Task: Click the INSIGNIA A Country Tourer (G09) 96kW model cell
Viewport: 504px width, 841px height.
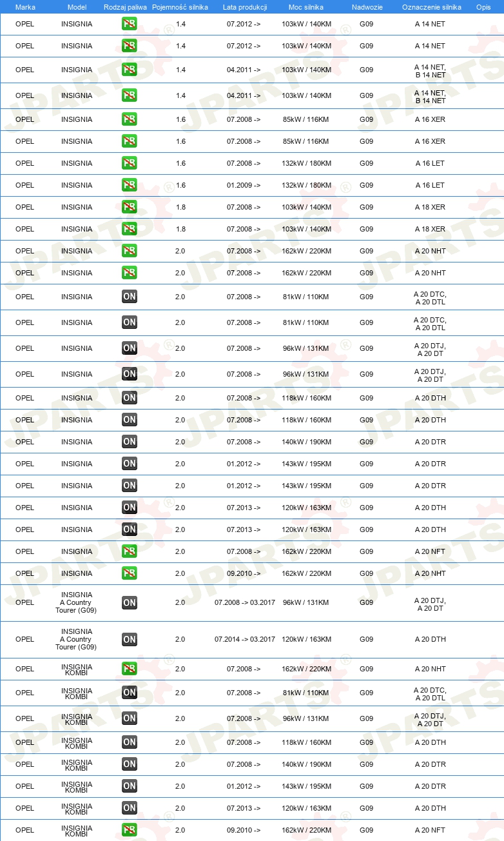Action: (x=76, y=602)
